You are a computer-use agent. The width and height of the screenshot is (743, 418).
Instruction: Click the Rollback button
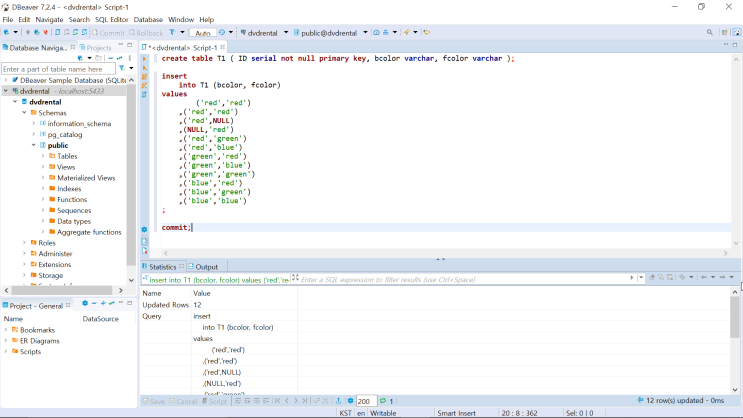point(146,33)
